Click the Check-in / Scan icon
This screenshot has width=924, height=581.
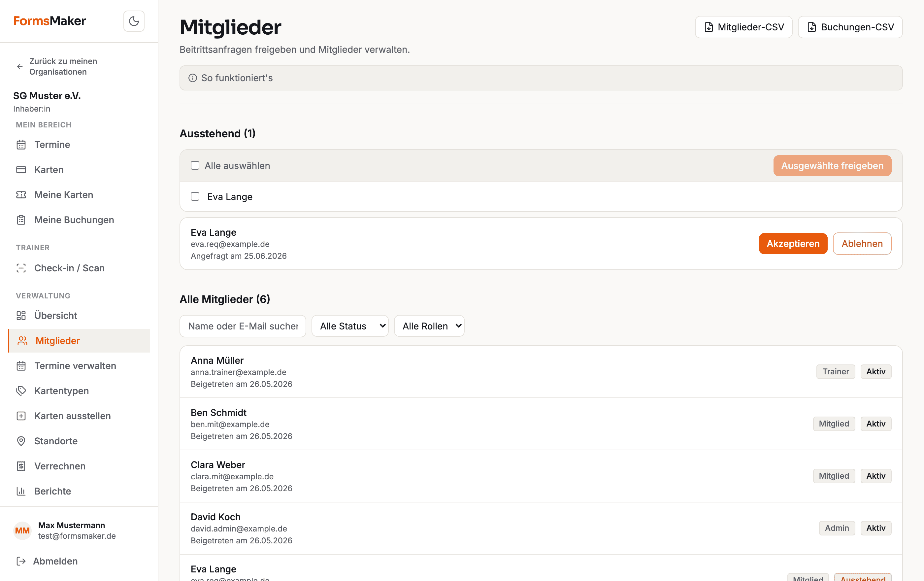point(21,268)
